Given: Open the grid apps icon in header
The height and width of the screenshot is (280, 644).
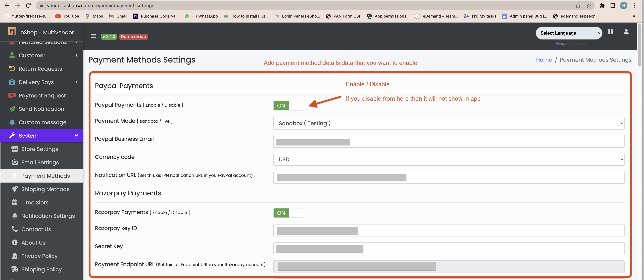Looking at the screenshot, I should [610, 32].
